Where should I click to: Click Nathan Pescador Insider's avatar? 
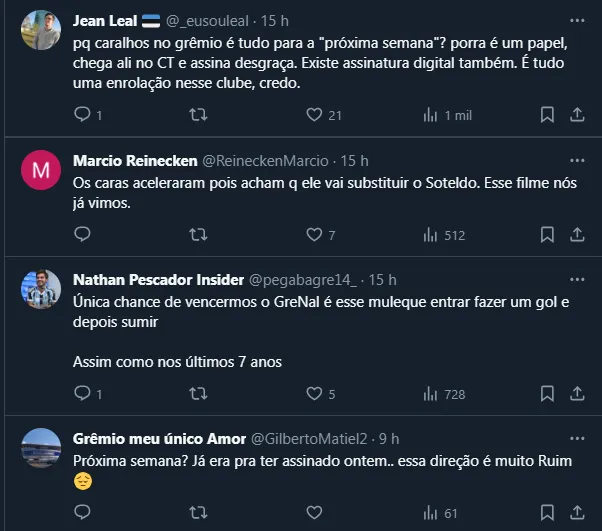[41, 289]
